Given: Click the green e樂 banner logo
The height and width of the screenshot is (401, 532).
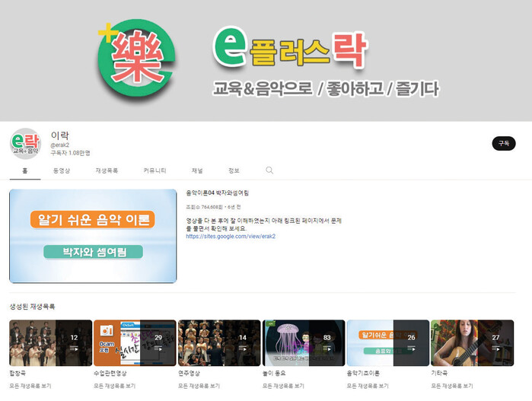Looking at the screenshot, I should click(137, 58).
